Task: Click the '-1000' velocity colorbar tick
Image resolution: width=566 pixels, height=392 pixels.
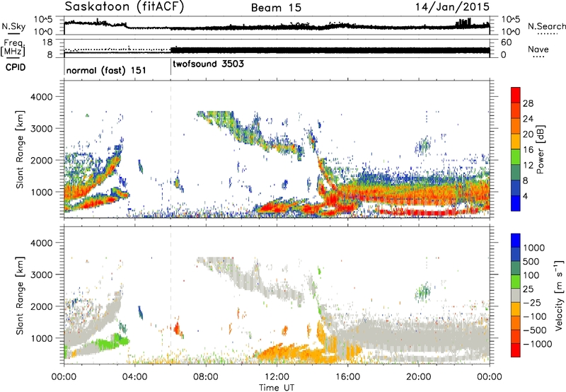Action: tap(537, 344)
